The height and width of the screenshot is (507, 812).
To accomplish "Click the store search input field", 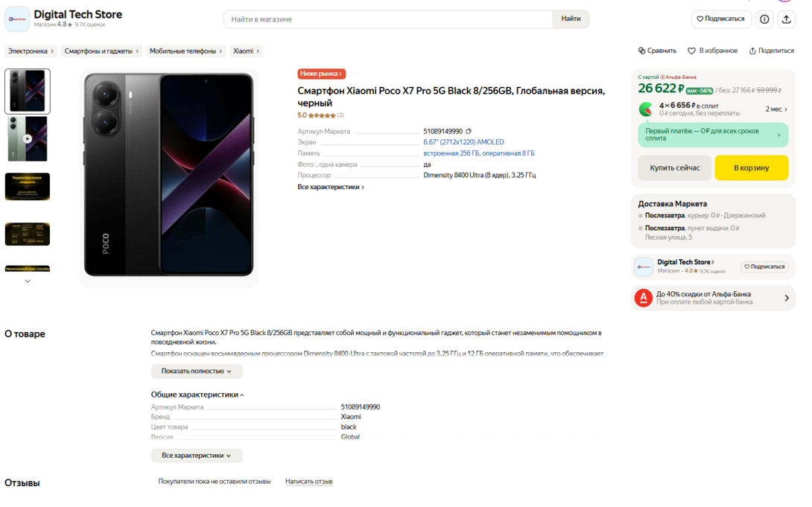I will tap(388, 19).
